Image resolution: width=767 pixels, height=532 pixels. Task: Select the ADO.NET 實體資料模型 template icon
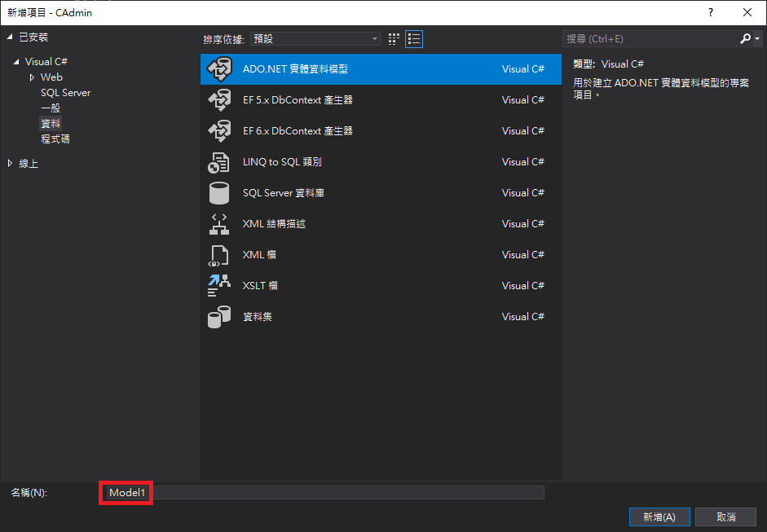[218, 69]
